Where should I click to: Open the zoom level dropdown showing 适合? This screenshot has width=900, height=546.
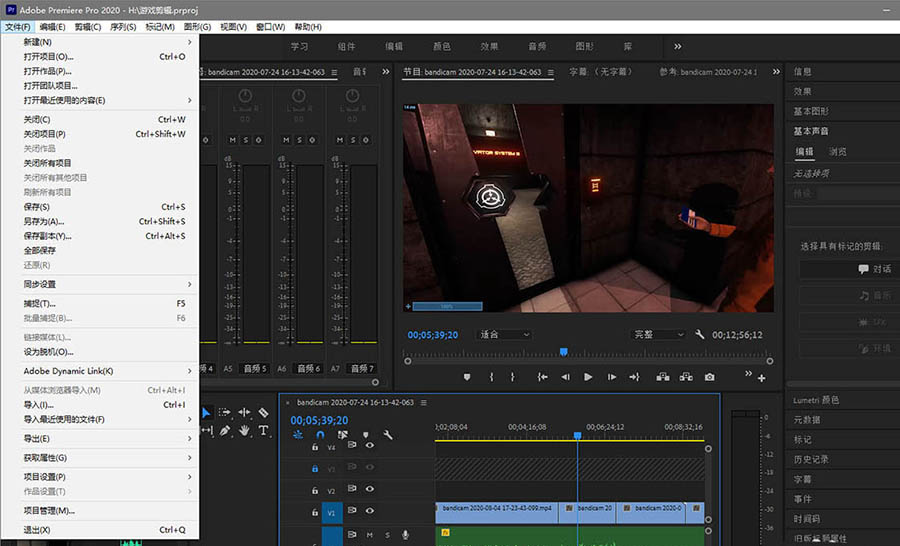point(505,335)
